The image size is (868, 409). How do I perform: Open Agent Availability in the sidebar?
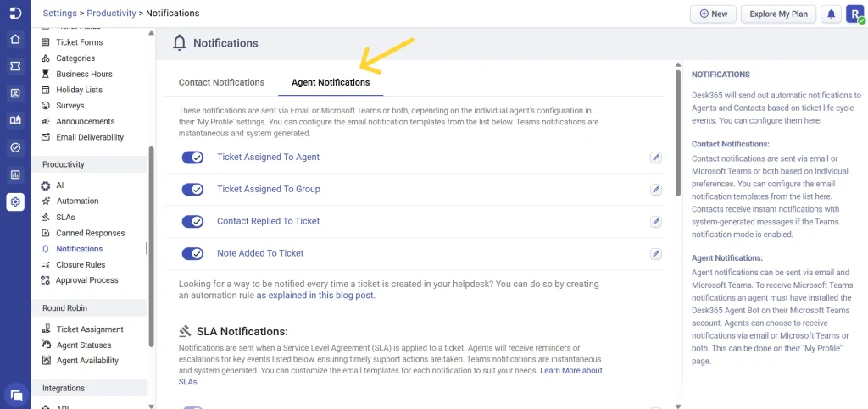coord(87,361)
